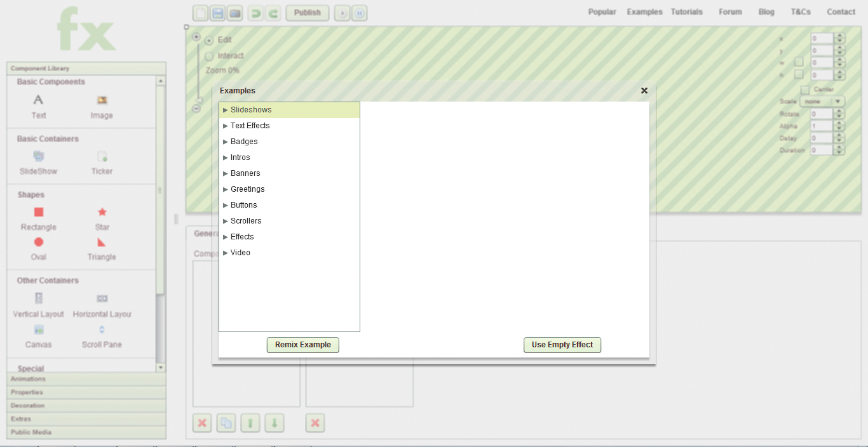The image size is (868, 447).
Task: Tick the checkbox next to w
Action: (799, 62)
